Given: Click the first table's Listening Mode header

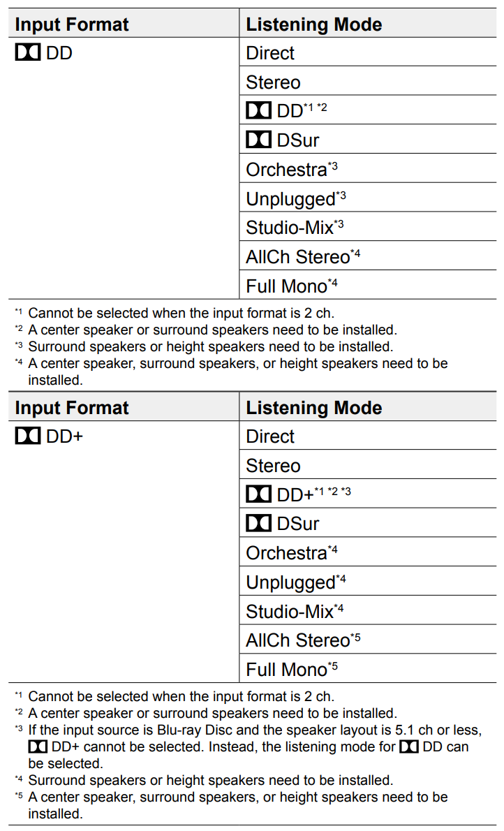Looking at the screenshot, I should (313, 24).
